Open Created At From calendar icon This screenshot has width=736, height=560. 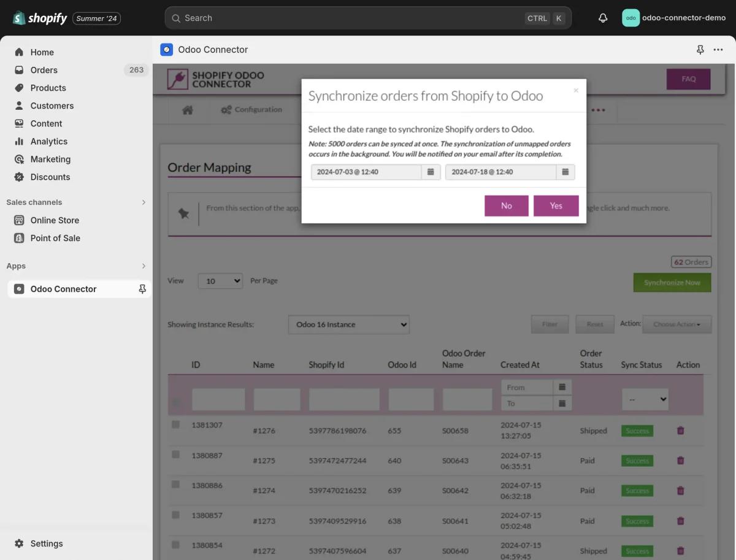pos(562,387)
